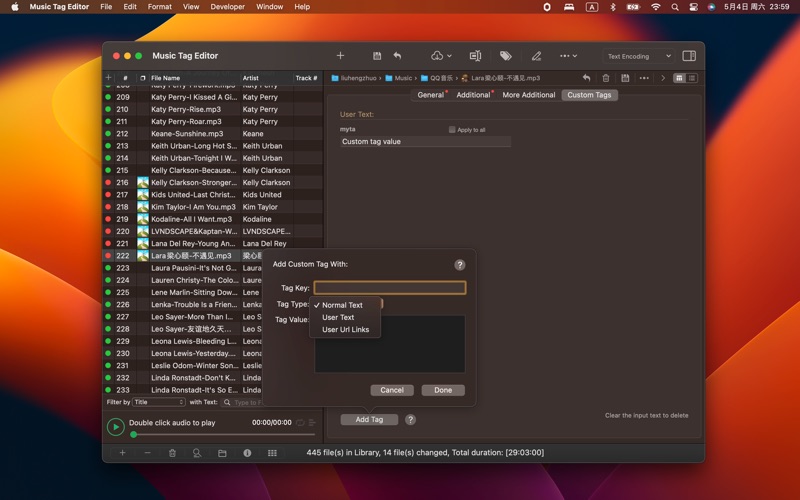
Task: Open the Text Encoding dropdown
Action: coord(639,56)
